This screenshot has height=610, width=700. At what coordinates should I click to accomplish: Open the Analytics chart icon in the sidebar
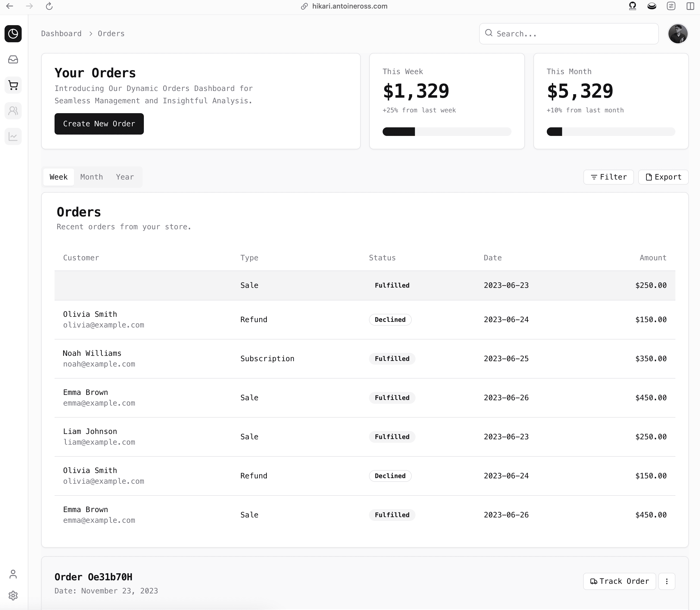13,136
